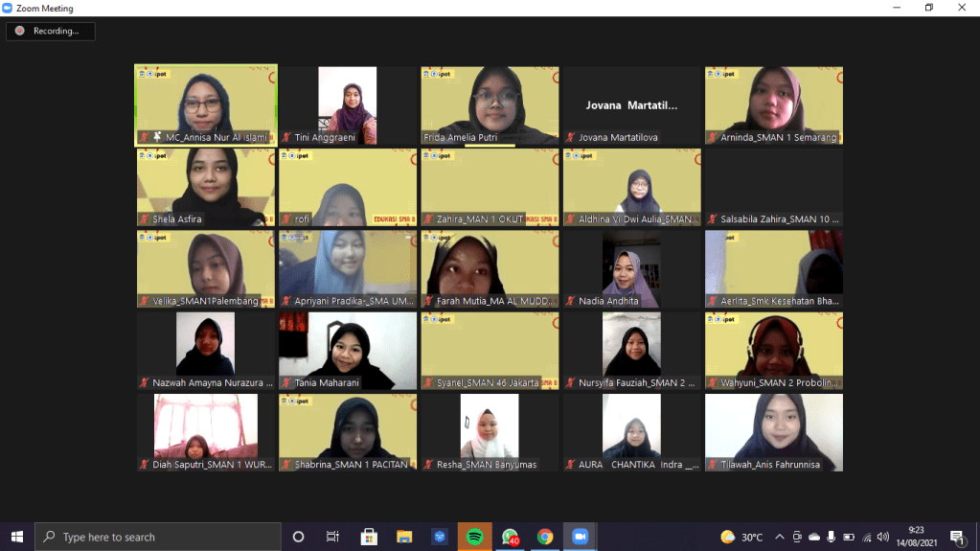Open Task View on the taskbar
Image resolution: width=980 pixels, height=551 pixels.
[x=332, y=537]
